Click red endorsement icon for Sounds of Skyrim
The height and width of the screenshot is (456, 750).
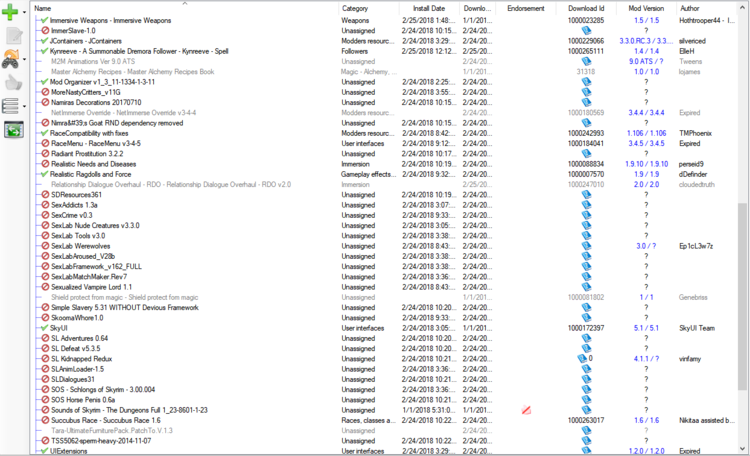(x=526, y=410)
